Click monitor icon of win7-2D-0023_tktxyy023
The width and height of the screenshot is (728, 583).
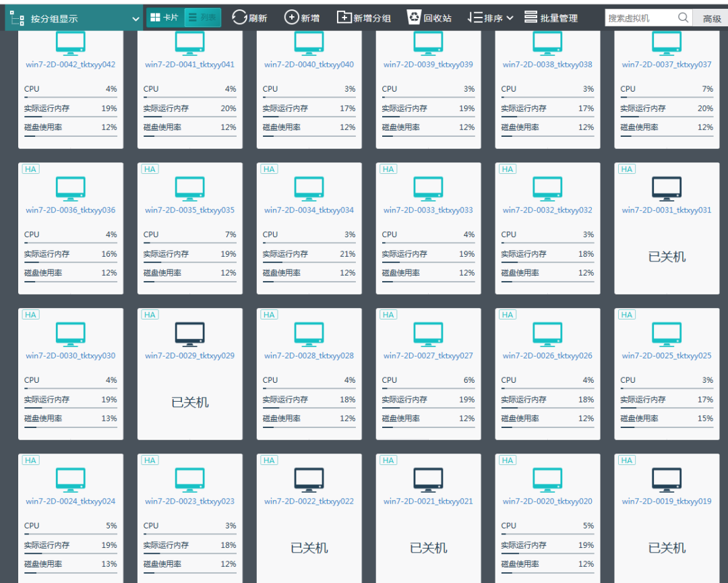190,480
